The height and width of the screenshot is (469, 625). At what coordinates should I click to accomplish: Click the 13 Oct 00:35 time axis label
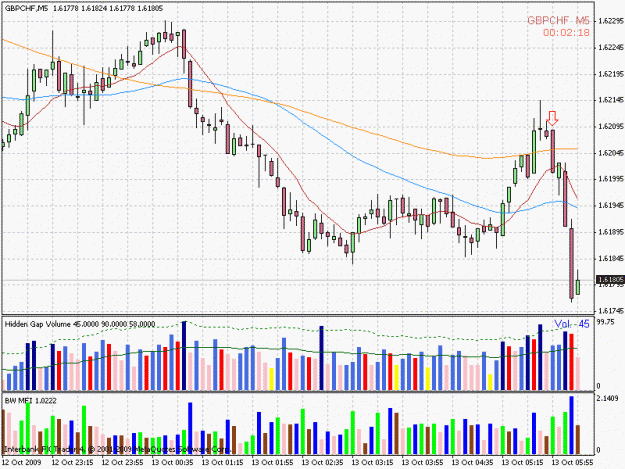pyautogui.click(x=172, y=463)
